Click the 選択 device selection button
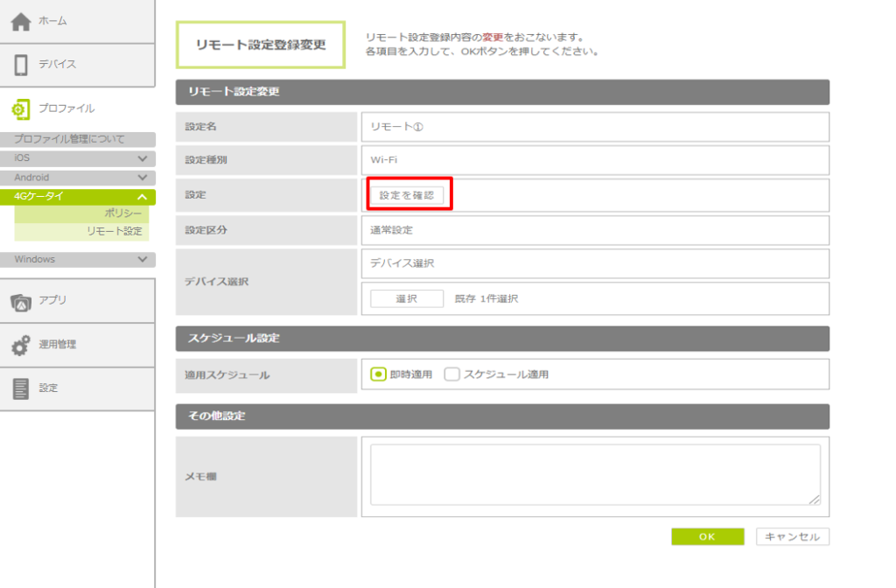The height and width of the screenshot is (588, 896). pos(406,299)
